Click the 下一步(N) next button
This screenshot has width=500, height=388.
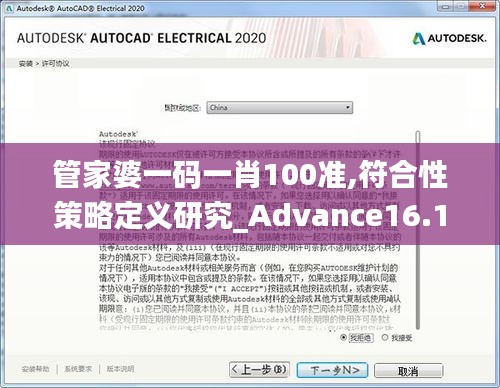pyautogui.click(x=332, y=370)
